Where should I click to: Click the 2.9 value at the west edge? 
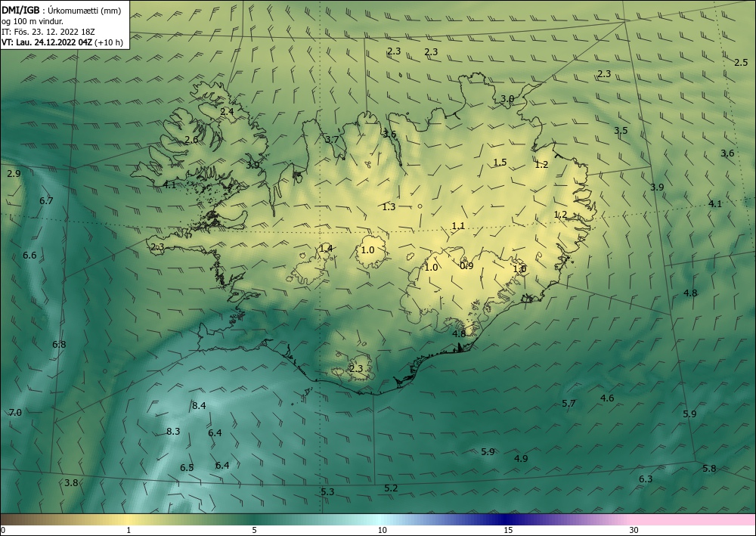click(x=14, y=174)
